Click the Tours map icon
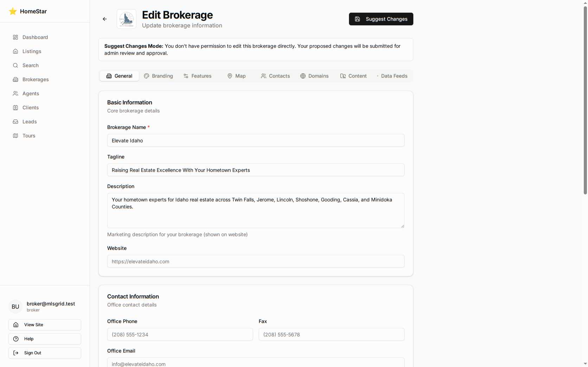The height and width of the screenshot is (367, 588). [x=15, y=136]
